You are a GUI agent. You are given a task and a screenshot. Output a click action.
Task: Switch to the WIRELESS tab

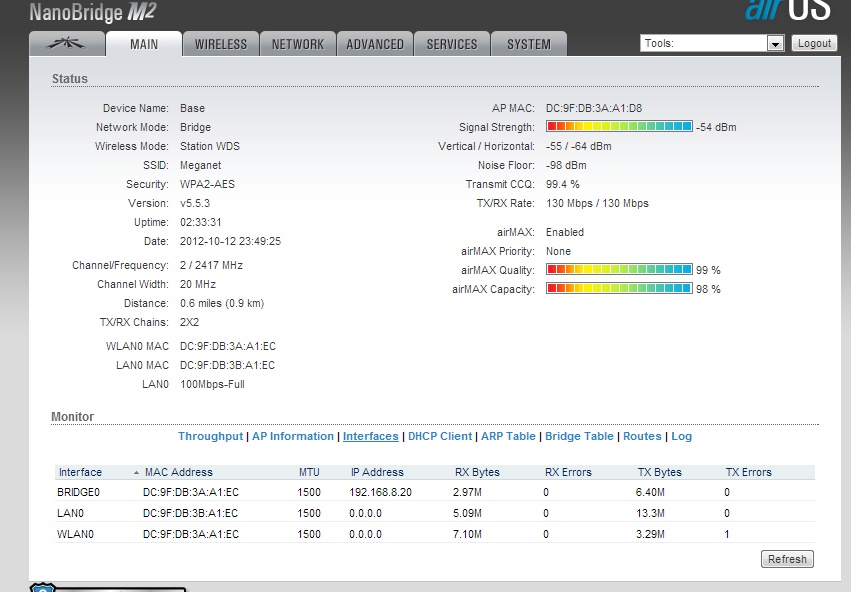point(220,44)
